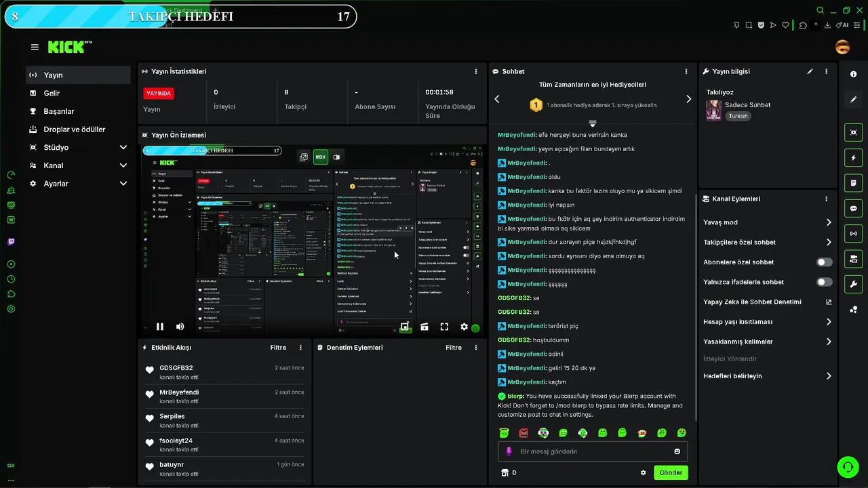Open Takipçilere özel sohbet options

coord(768,242)
